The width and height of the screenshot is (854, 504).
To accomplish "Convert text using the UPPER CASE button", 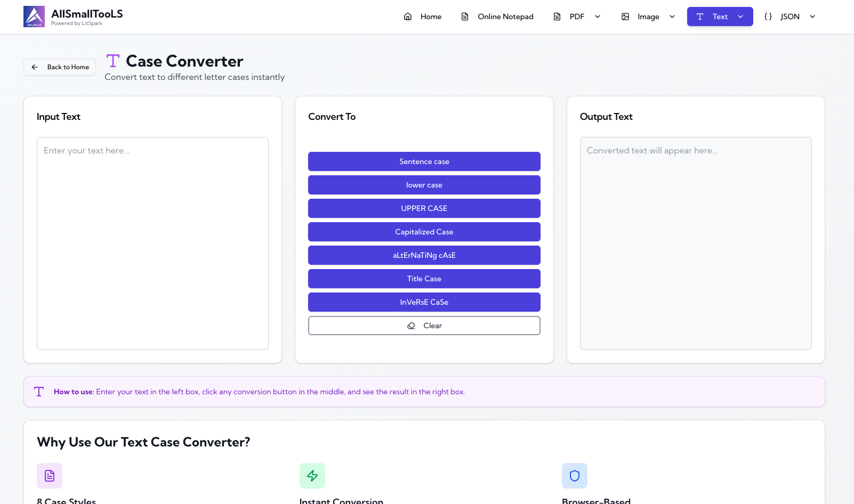I will 424,208.
